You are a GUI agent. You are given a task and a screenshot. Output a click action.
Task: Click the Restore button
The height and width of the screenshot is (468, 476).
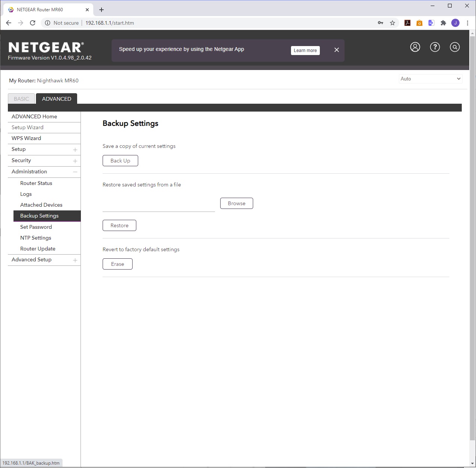pos(119,225)
